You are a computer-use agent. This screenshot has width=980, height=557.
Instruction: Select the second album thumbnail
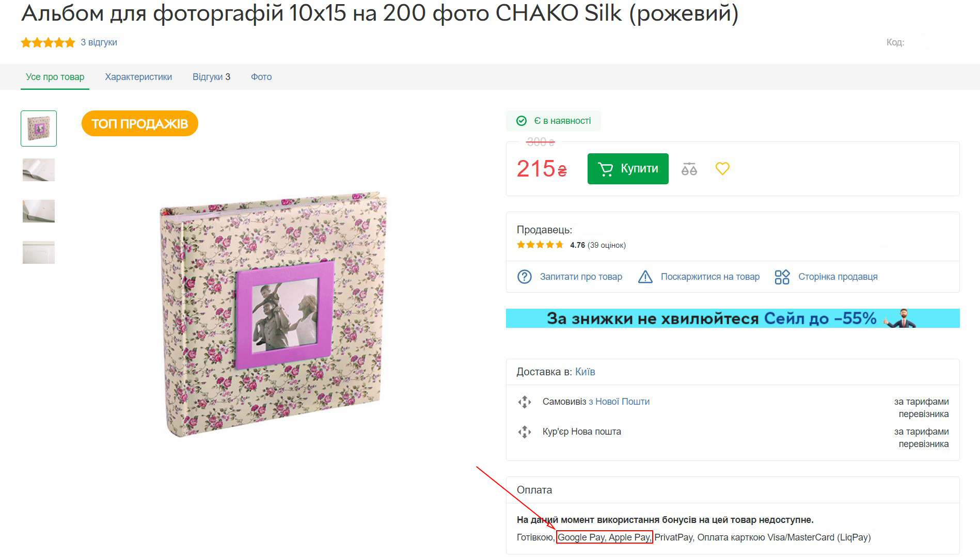39,170
